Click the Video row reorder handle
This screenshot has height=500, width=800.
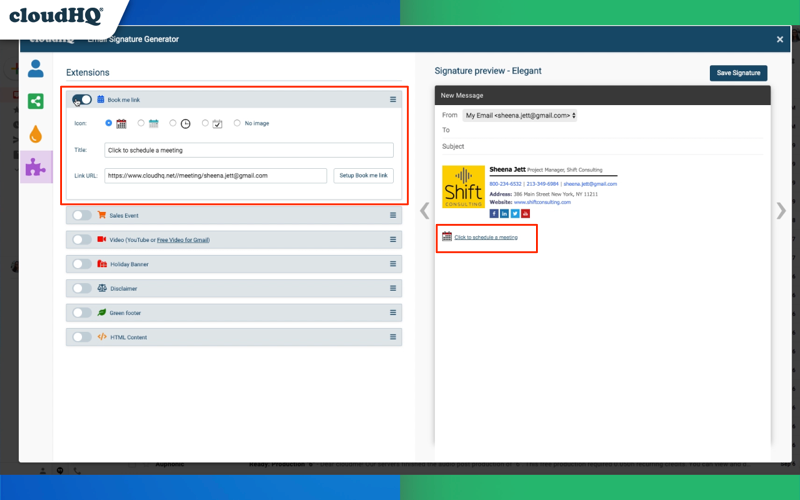(393, 239)
